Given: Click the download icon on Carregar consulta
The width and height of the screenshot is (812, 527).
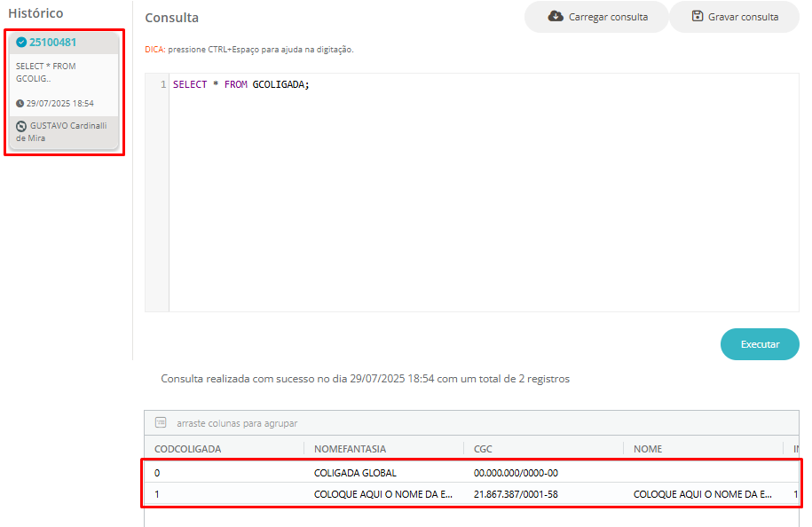Looking at the screenshot, I should point(555,16).
